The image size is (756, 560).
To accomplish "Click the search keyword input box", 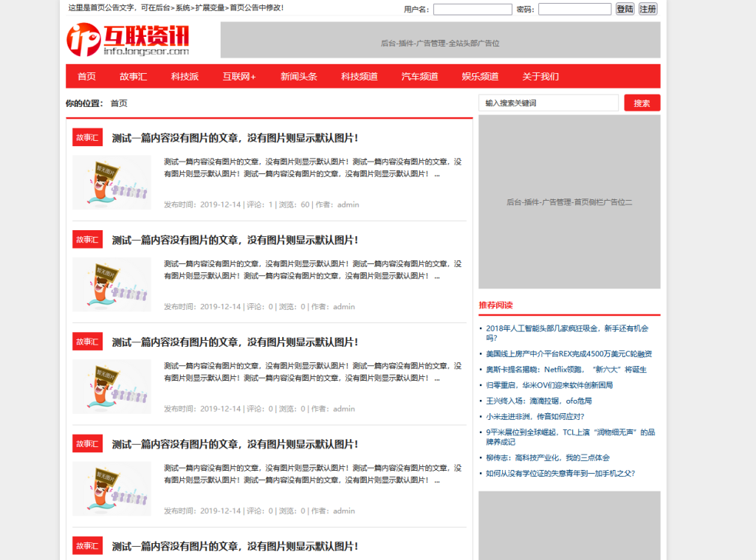I will click(548, 103).
